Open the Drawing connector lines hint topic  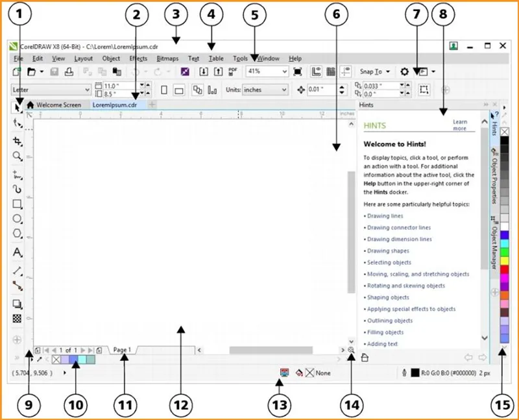[x=398, y=228]
